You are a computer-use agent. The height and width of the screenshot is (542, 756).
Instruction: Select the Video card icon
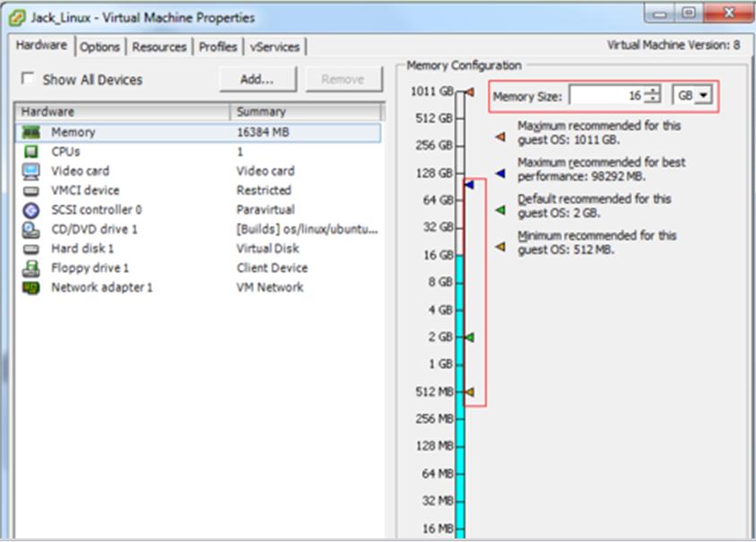(30, 171)
